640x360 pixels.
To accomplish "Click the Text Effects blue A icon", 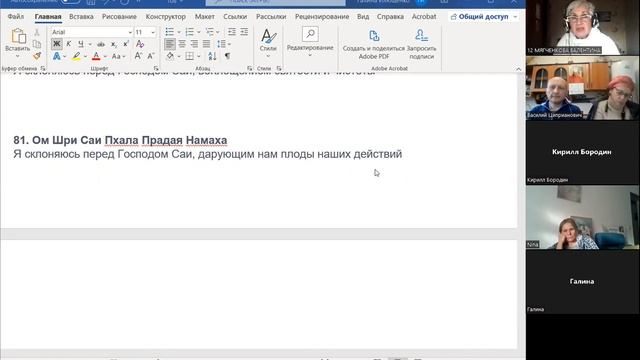I will click(57, 56).
